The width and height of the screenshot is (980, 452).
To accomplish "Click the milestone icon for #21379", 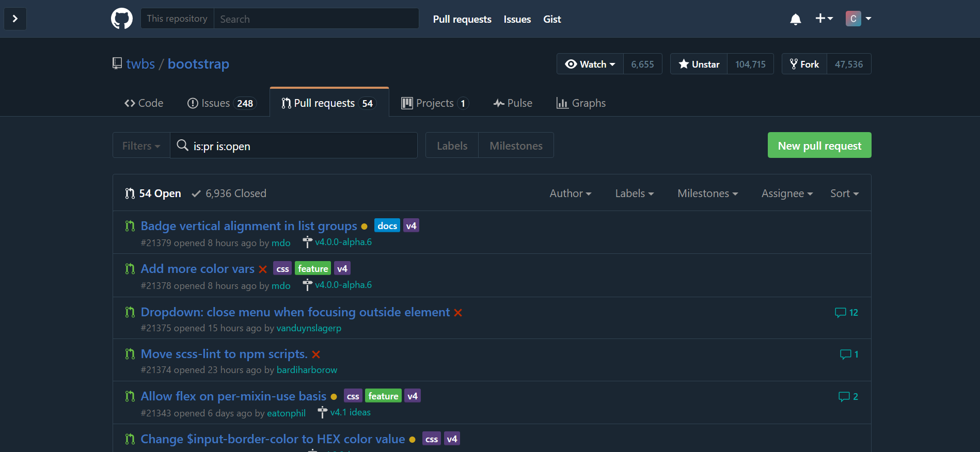I will point(307,242).
